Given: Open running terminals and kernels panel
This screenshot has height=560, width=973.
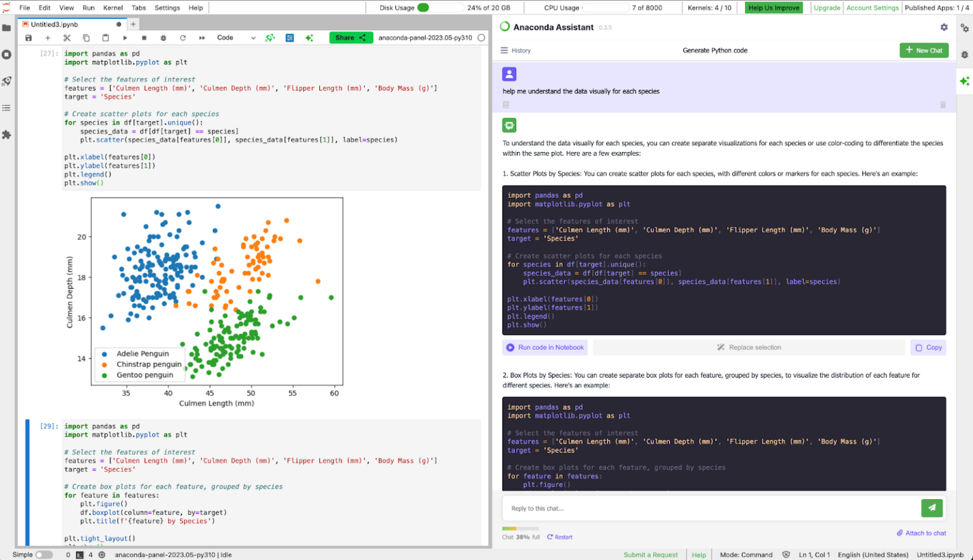Looking at the screenshot, I should click(6, 54).
